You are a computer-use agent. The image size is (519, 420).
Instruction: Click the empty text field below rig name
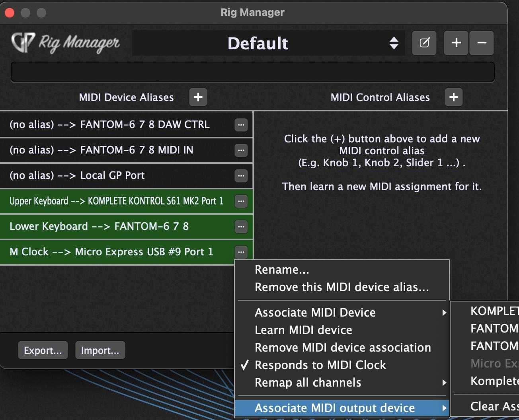point(252,72)
